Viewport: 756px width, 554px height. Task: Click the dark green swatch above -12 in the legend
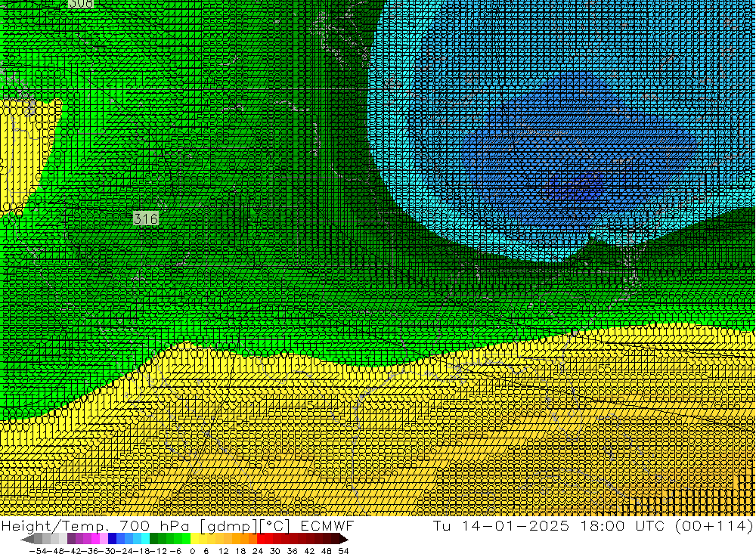[x=153, y=539]
